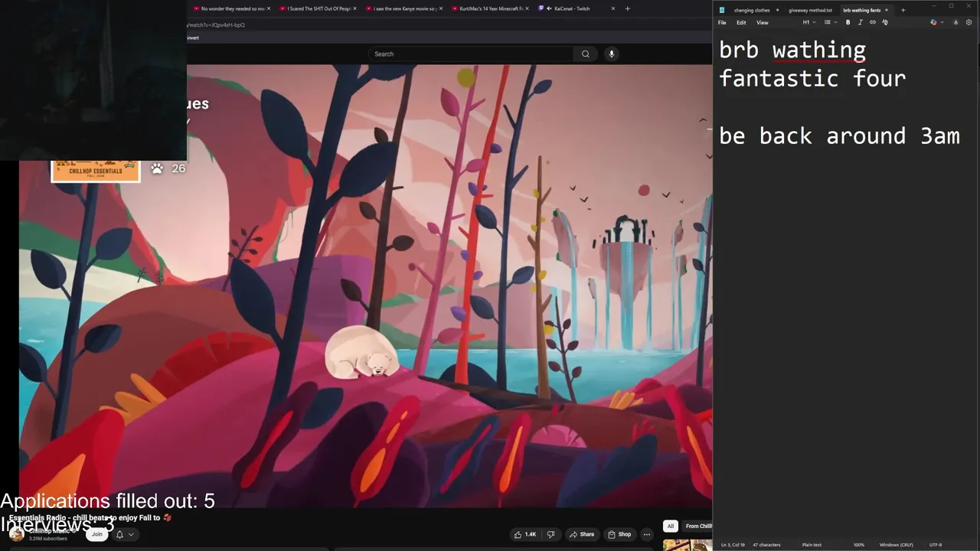The height and width of the screenshot is (551, 980).
Task: Open Notepad account profile icon
Action: (x=955, y=22)
